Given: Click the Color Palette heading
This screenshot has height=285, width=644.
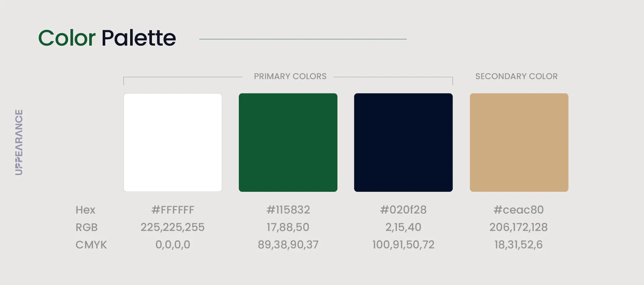Looking at the screenshot, I should click(107, 38).
